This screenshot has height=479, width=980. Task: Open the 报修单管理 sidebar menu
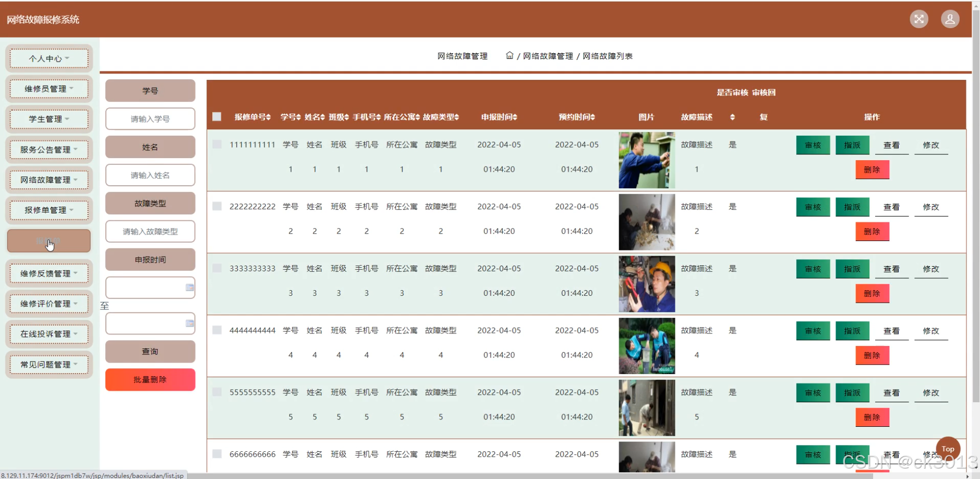(x=49, y=210)
